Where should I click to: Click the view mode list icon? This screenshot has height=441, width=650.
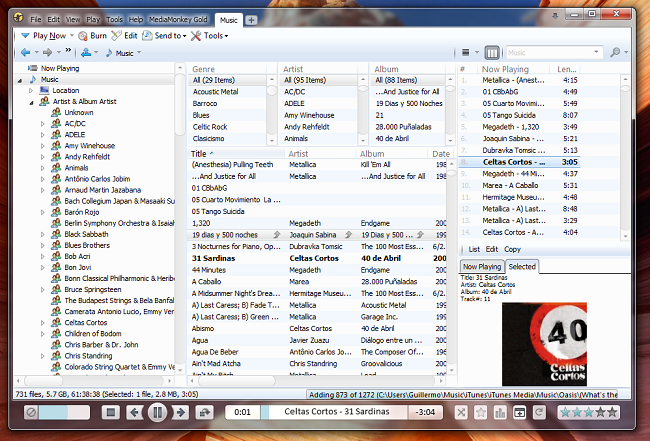466,52
